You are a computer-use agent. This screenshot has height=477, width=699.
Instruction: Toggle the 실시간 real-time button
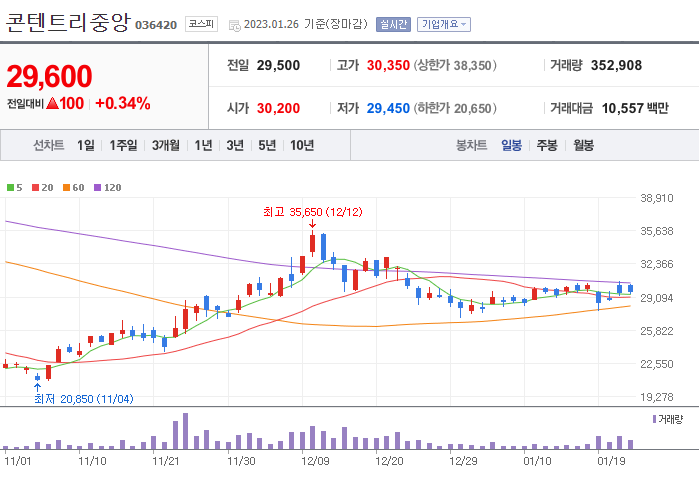[x=393, y=24]
